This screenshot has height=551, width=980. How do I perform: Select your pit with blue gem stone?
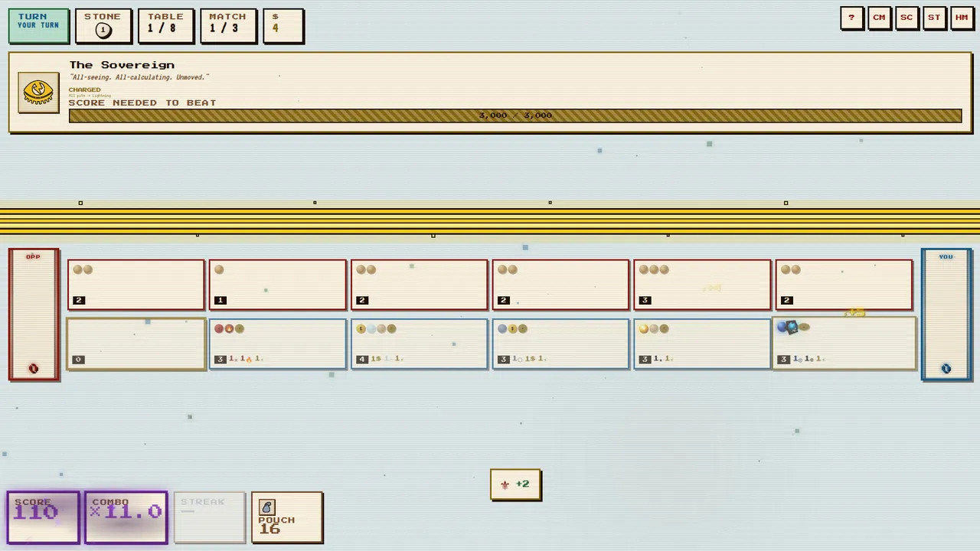[x=844, y=344]
